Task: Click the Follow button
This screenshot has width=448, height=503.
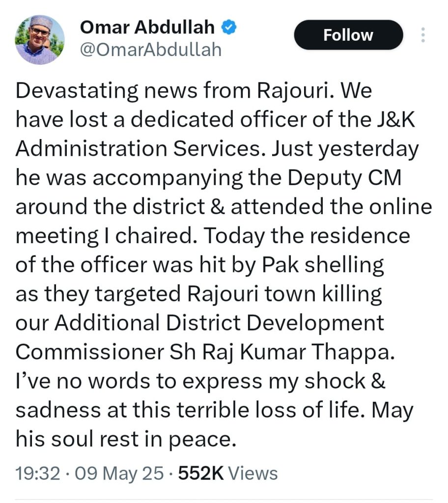Action: point(348,35)
